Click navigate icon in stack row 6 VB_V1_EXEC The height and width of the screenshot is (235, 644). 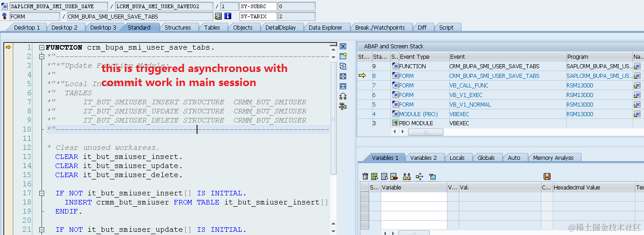click(637, 95)
